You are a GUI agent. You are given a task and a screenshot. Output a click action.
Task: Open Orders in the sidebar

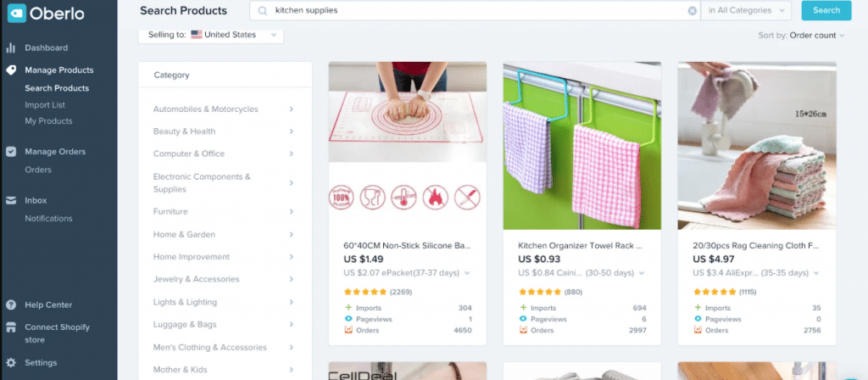coord(38,170)
